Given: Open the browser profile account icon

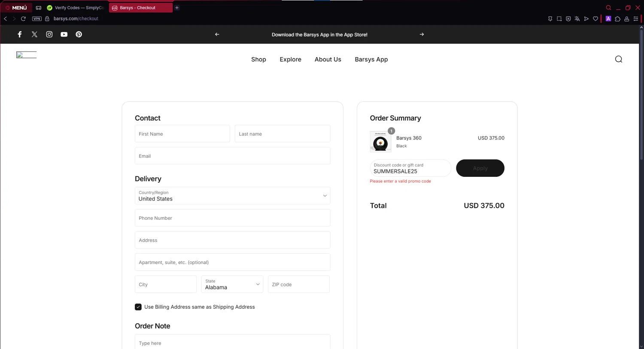Looking at the screenshot, I should tap(627, 19).
